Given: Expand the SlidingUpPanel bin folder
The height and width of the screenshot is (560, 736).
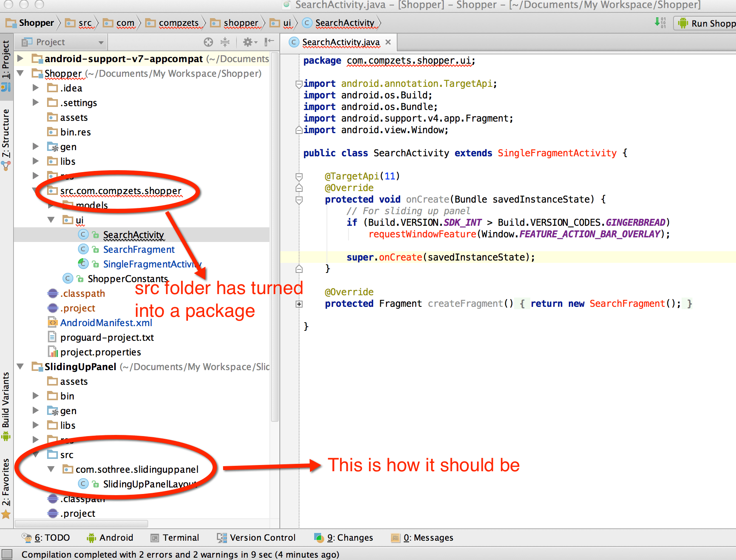Looking at the screenshot, I should click(36, 396).
